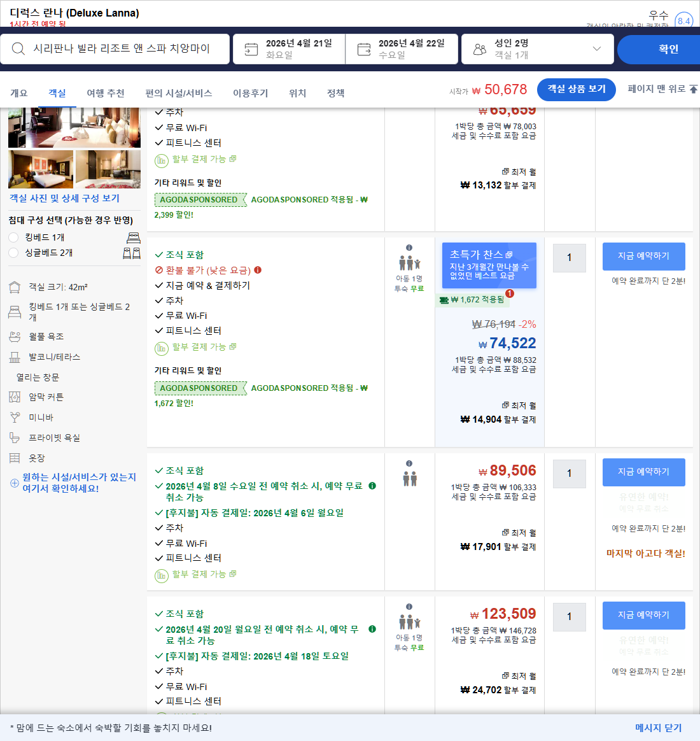Click the AGODASPONSORED coupon badge with 2,399 할인

pos(200,200)
